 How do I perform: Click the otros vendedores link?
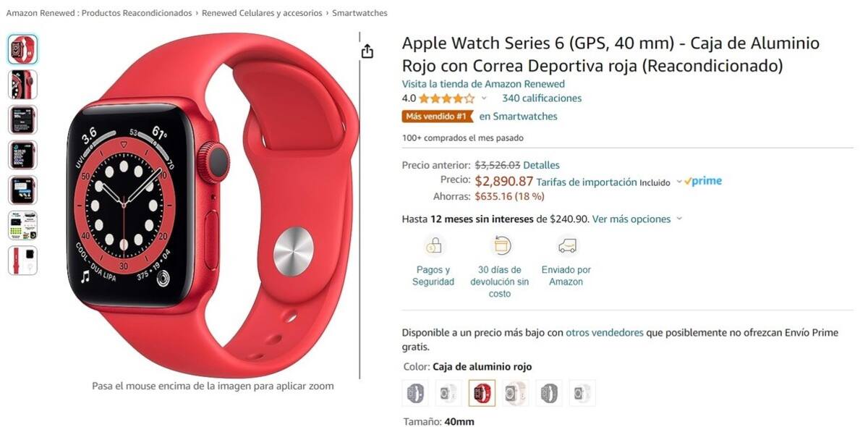[x=605, y=333]
